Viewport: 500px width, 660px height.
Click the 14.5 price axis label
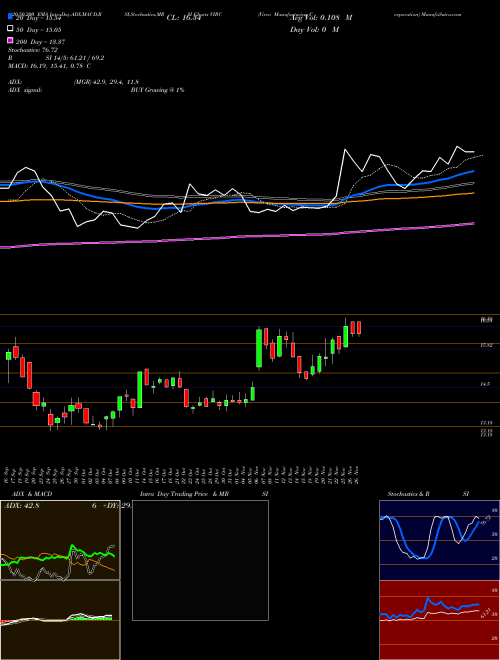[487, 384]
